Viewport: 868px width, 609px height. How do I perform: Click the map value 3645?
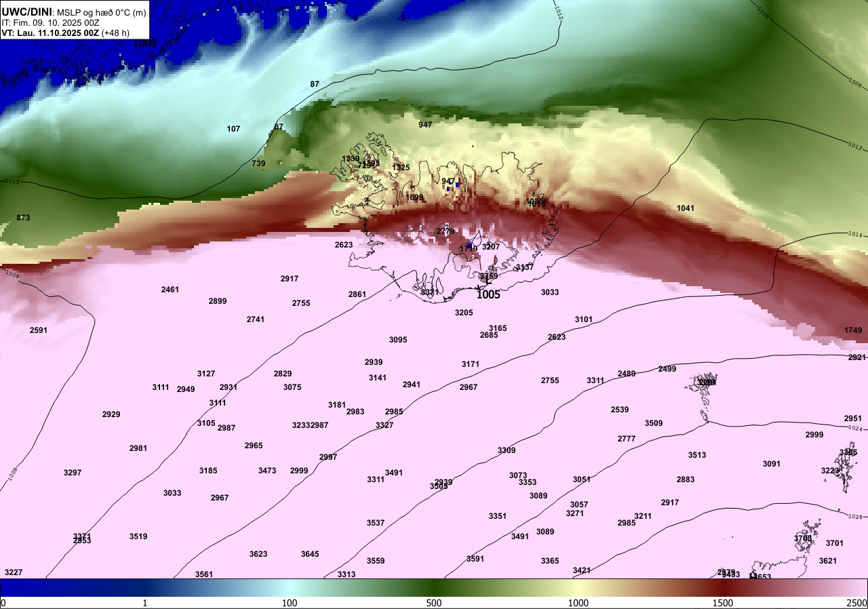pyautogui.click(x=310, y=554)
